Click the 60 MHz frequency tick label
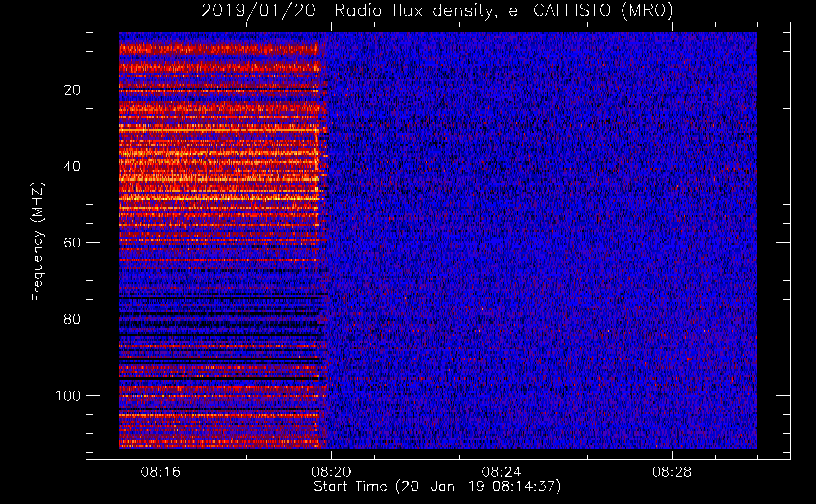The image size is (816, 504). click(73, 243)
